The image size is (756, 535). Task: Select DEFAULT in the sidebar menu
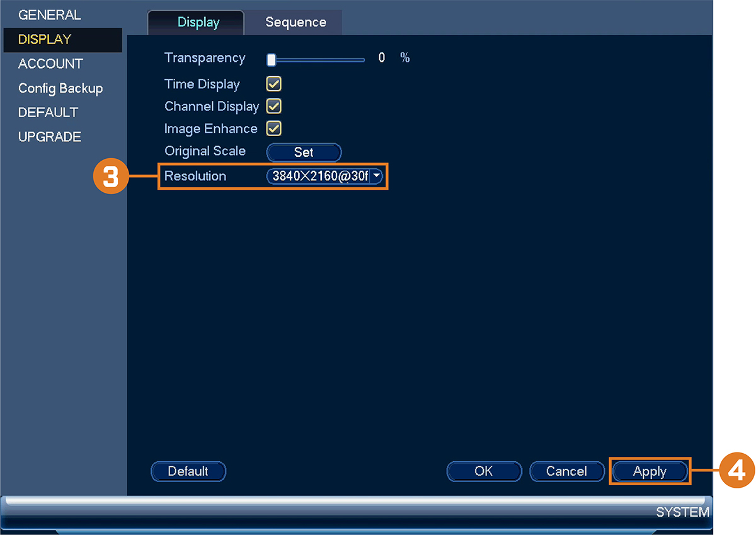48,113
